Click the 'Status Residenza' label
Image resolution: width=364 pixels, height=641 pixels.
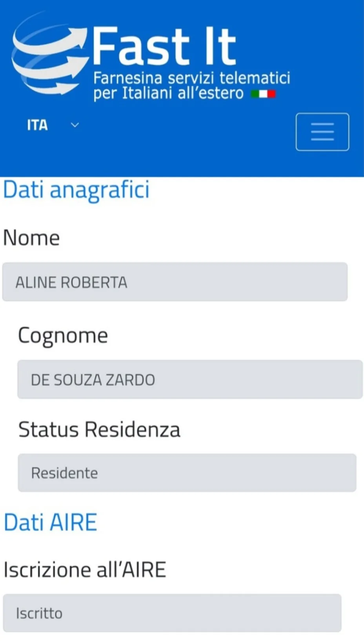click(x=99, y=429)
